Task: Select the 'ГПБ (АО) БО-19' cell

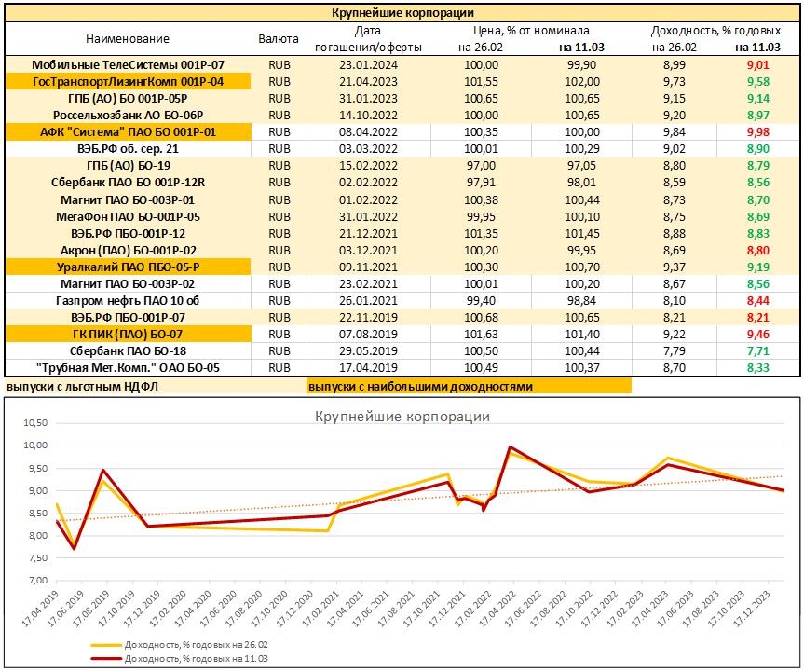Action: click(x=128, y=166)
